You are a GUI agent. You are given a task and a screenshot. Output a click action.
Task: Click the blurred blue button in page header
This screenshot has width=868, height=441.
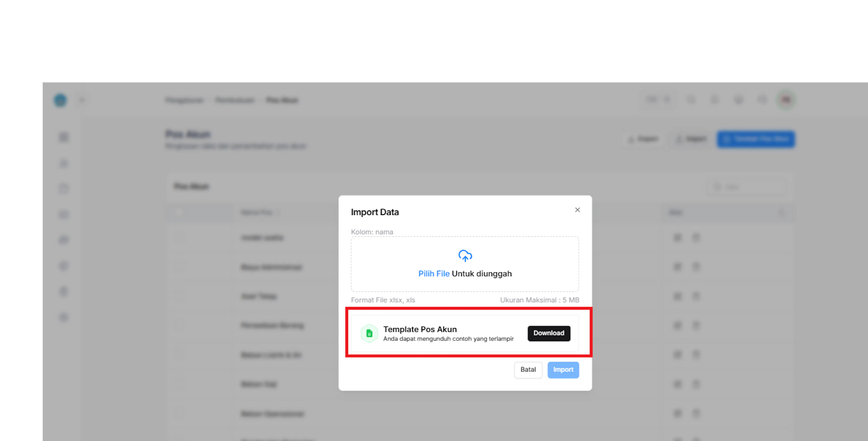click(x=756, y=139)
